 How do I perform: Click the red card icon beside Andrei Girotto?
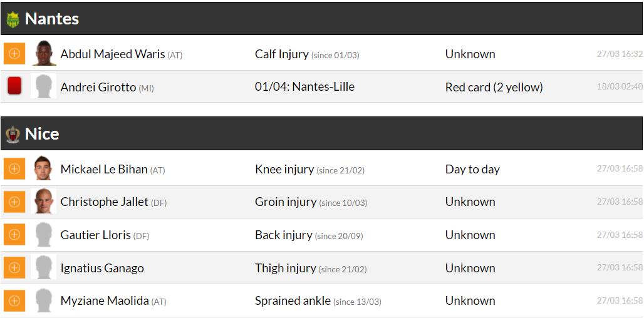click(14, 86)
